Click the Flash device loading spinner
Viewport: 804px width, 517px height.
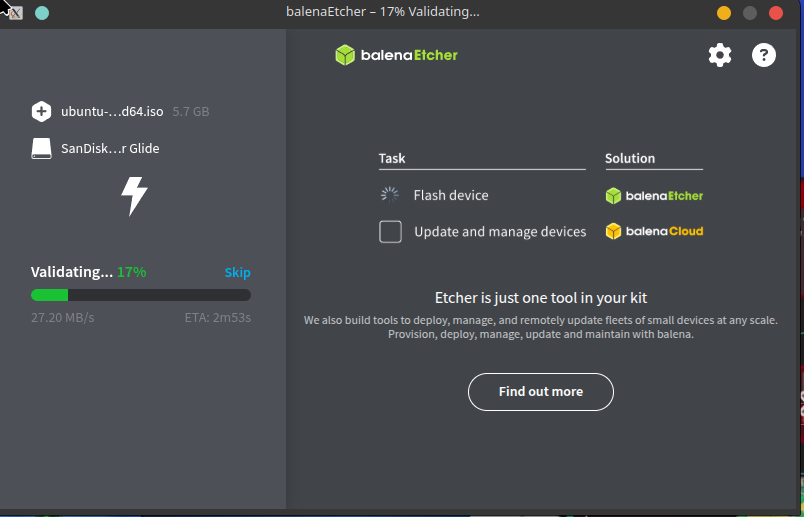390,195
